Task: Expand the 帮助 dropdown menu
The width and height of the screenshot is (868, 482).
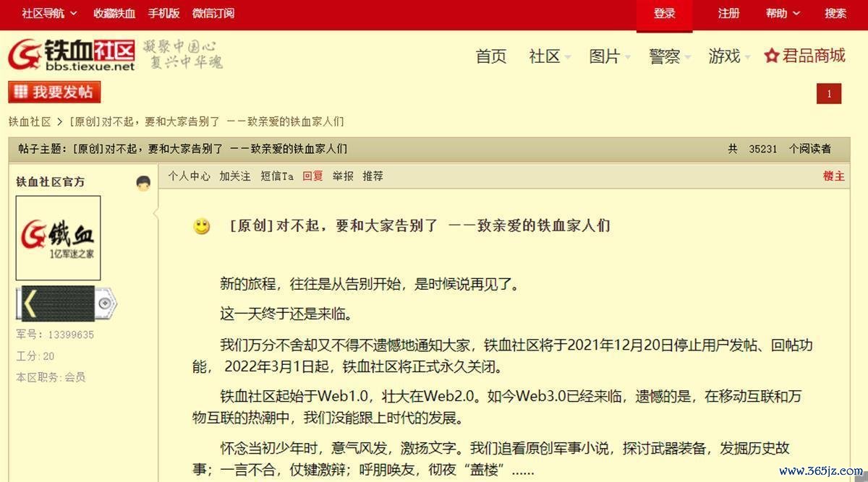Action: 783,13
